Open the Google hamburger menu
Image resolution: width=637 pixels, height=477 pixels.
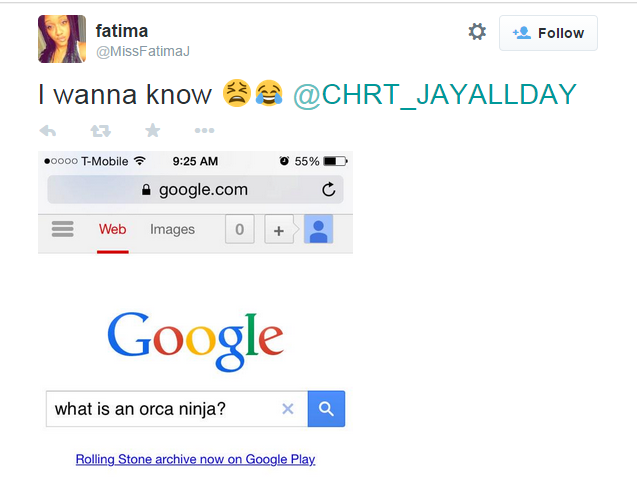click(x=63, y=229)
